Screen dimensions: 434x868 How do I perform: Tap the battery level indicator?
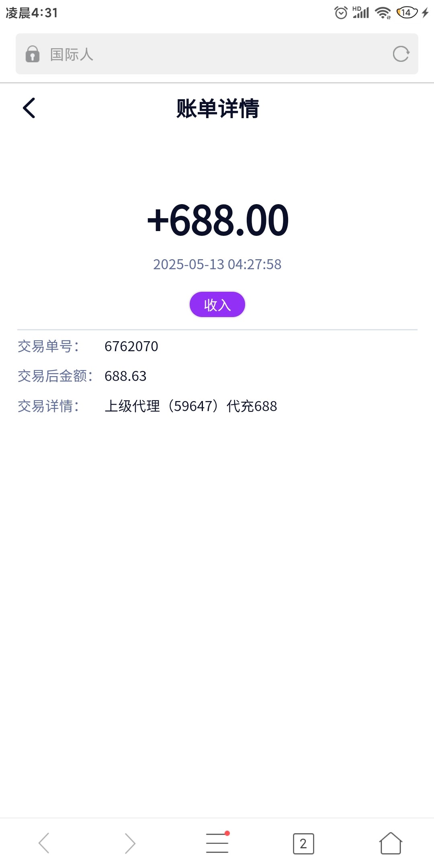pyautogui.click(x=407, y=13)
